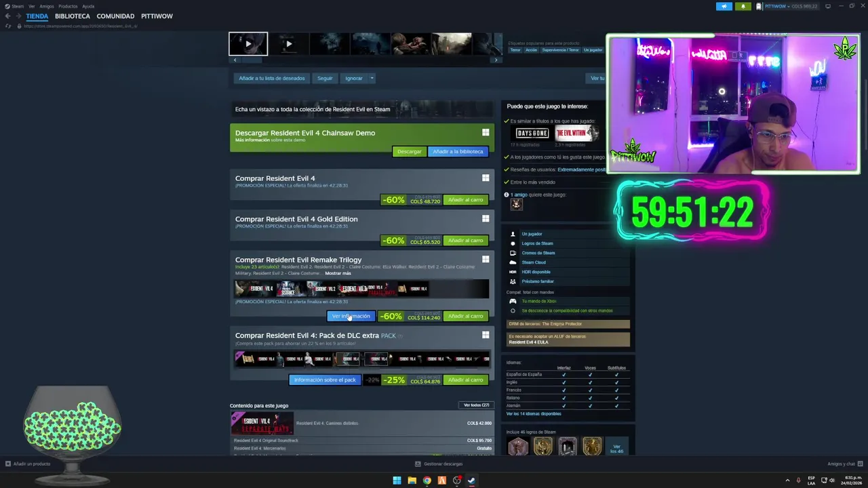Open File Explorer from the taskbar

[412, 481]
